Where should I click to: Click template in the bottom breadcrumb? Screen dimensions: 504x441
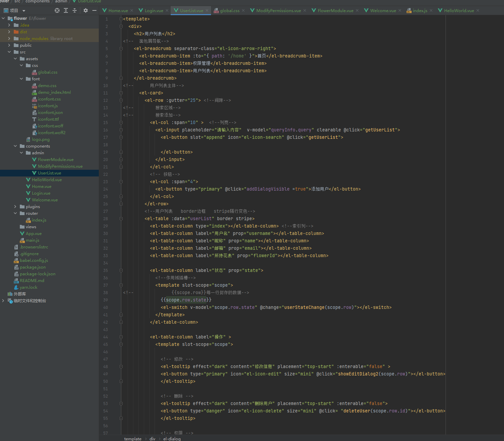[133, 439]
